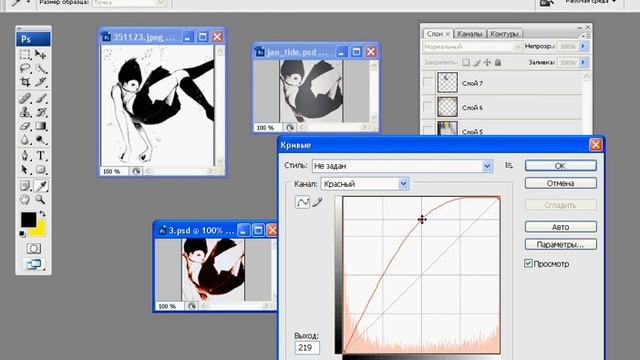Click the Авто button

tap(560, 227)
